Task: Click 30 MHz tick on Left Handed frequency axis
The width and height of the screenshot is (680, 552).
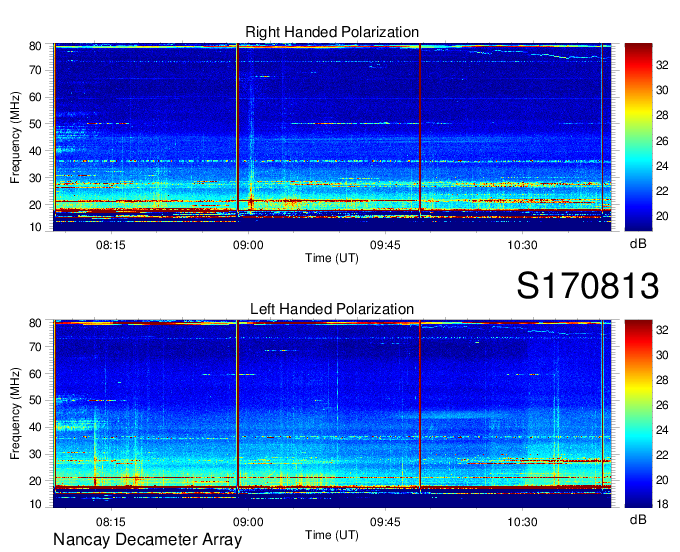Action: point(35,454)
